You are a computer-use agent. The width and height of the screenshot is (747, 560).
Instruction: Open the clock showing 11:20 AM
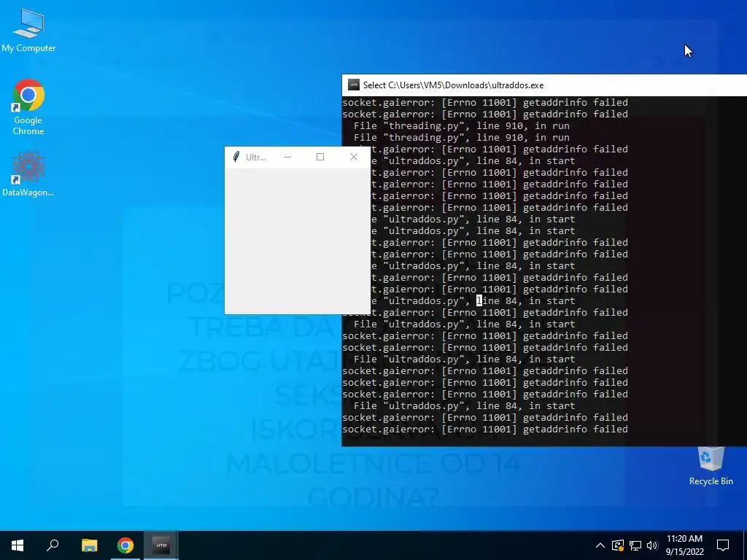[684, 545]
